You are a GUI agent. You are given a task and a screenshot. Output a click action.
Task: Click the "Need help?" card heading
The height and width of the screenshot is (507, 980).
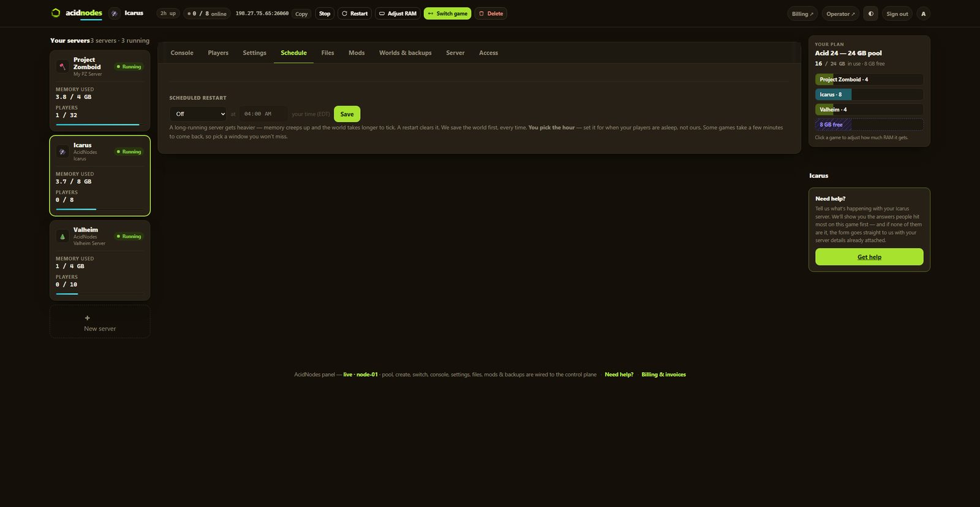pyautogui.click(x=831, y=199)
